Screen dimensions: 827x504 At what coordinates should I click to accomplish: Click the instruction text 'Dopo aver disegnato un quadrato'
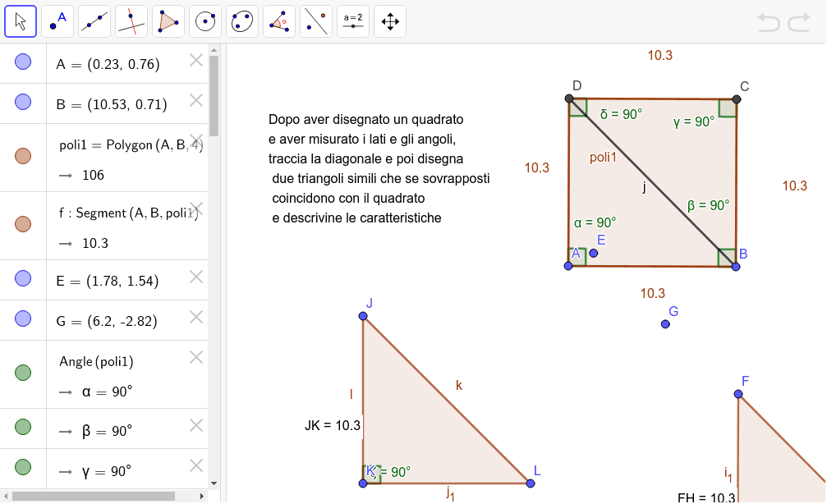pyautogui.click(x=366, y=119)
